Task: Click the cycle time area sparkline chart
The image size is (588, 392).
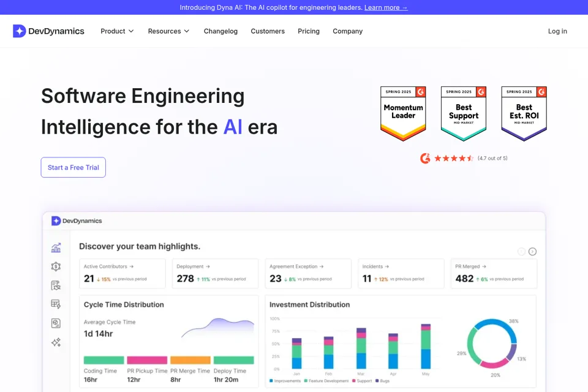Action: click(x=217, y=328)
